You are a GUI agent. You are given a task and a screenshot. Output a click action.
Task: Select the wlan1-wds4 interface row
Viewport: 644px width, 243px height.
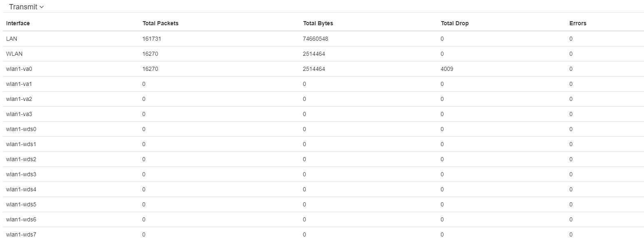coord(21,189)
